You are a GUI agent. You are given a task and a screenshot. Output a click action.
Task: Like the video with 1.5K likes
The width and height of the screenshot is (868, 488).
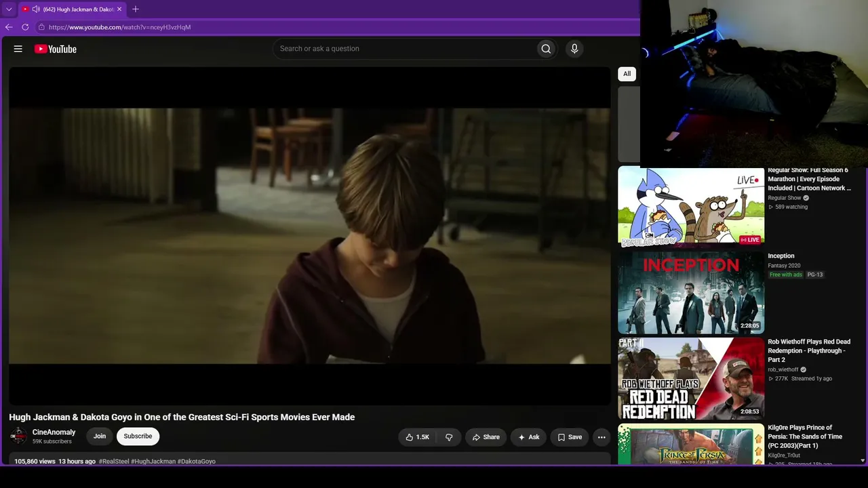tap(417, 437)
